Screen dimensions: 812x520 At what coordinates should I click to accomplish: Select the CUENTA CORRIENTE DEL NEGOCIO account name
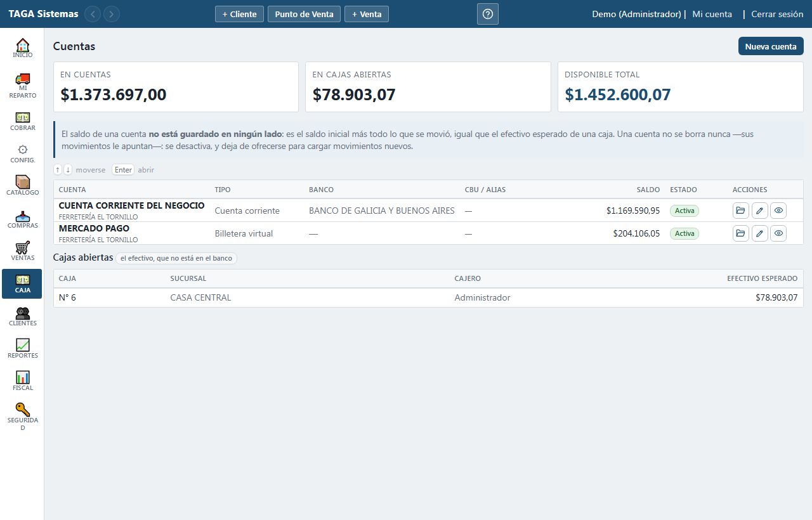tap(132, 205)
